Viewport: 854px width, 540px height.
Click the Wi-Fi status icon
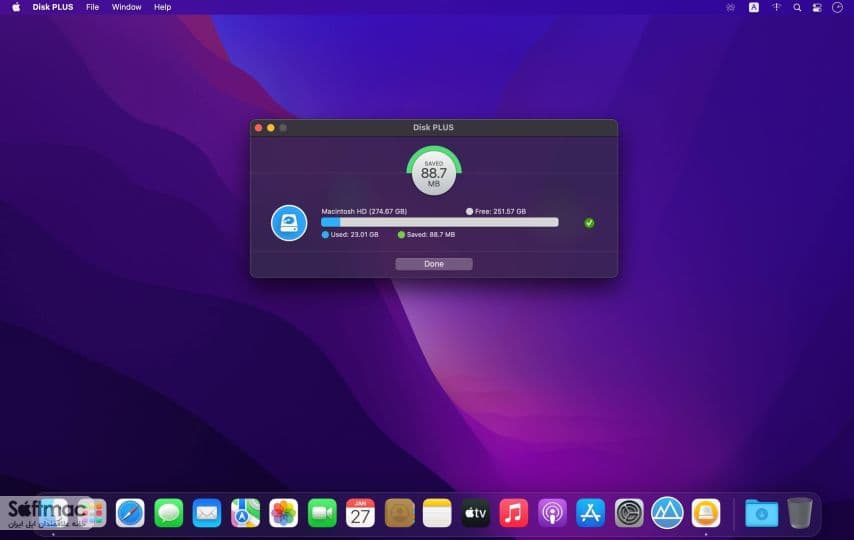(776, 8)
